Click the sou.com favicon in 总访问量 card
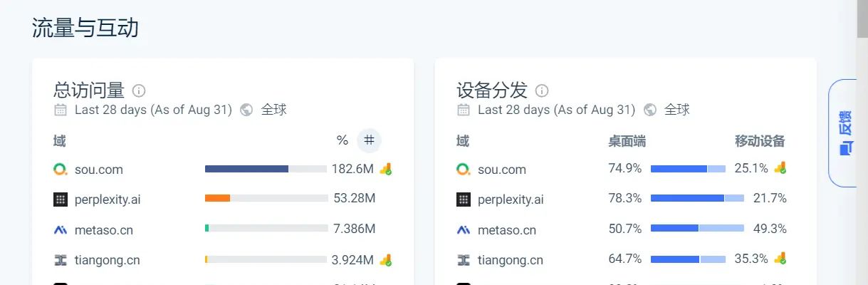This screenshot has width=868, height=285. point(61,170)
